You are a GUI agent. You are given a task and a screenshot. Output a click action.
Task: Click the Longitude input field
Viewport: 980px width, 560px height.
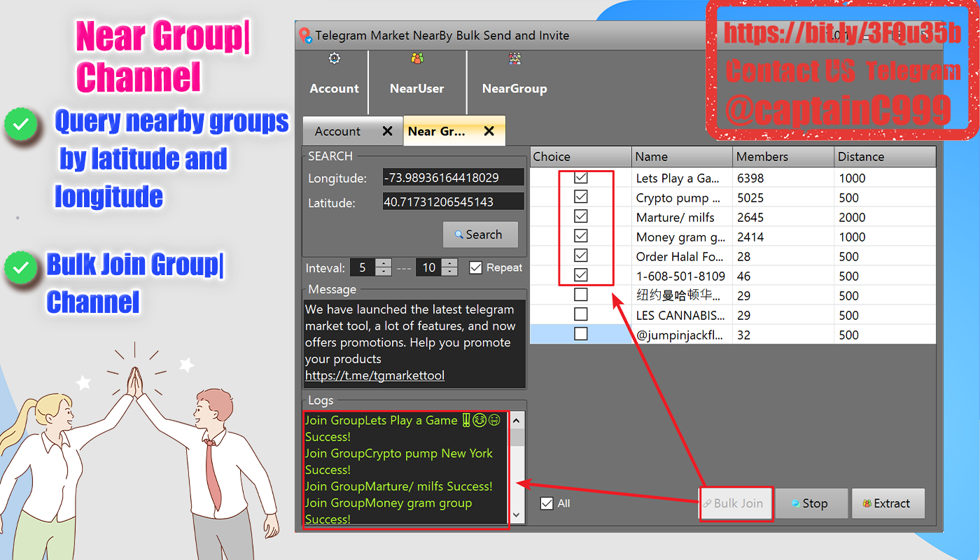pos(454,178)
